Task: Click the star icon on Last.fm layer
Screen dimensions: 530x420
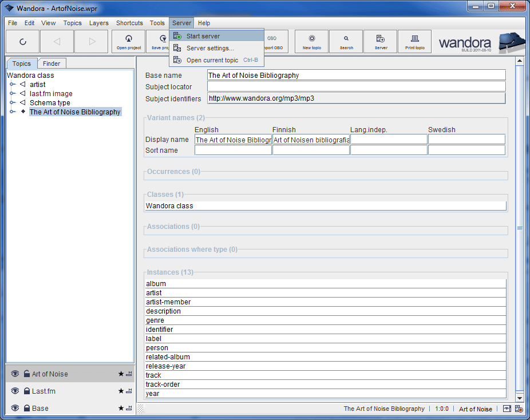Action: click(x=121, y=391)
